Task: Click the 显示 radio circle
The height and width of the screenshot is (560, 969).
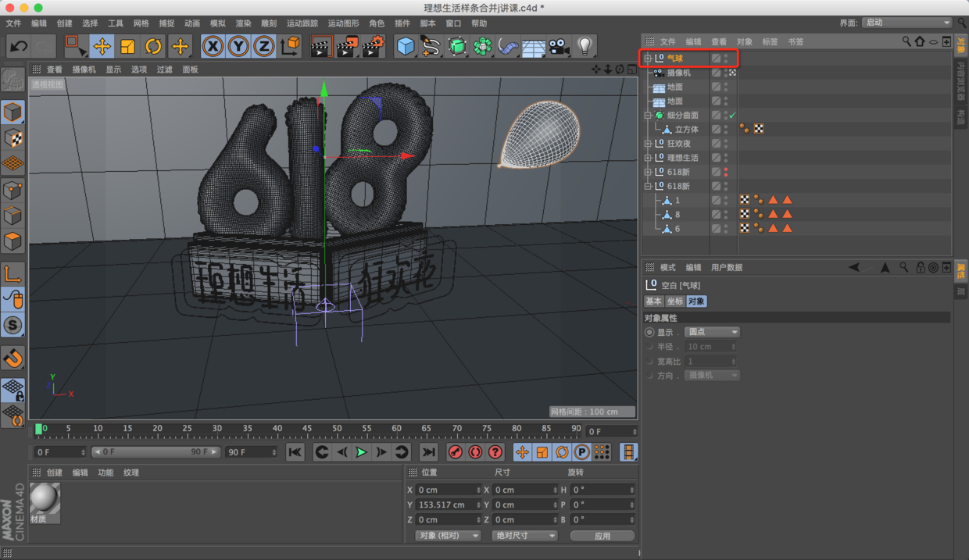Action: click(x=649, y=332)
